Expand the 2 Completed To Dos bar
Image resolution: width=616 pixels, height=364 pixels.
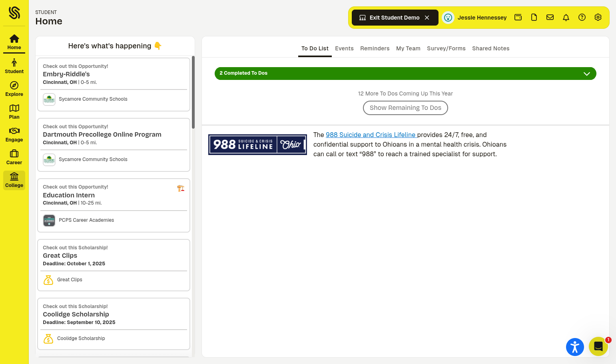click(405, 74)
